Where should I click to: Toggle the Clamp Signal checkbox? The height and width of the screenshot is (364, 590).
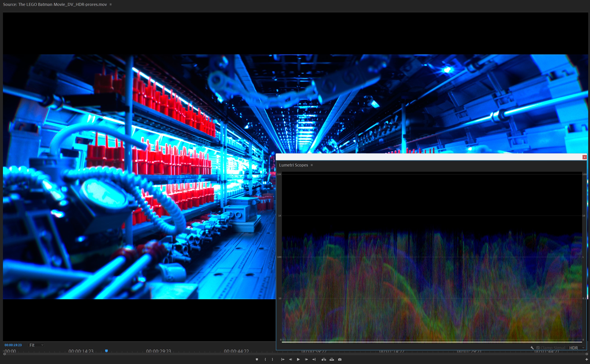pos(538,348)
